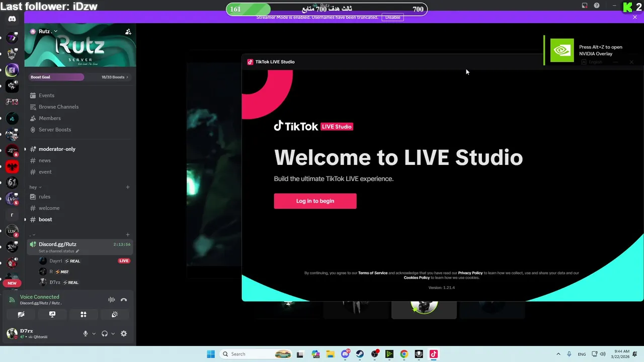Open the Rutz server menu dropdown
This screenshot has width=644, height=362.
click(55, 31)
